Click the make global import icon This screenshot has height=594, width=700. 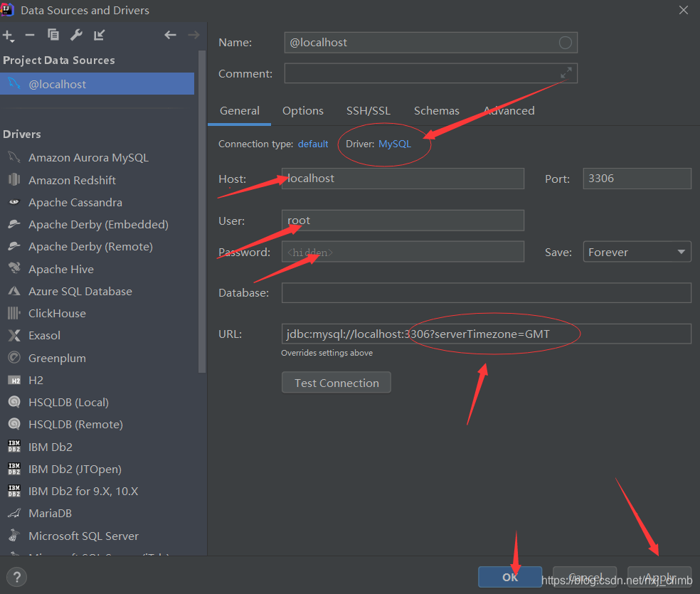coord(99,35)
